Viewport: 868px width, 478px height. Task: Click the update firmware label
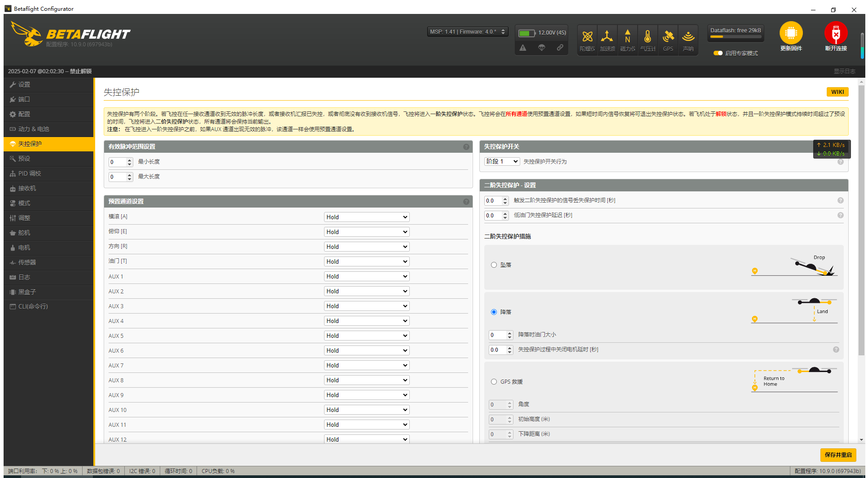tap(791, 49)
